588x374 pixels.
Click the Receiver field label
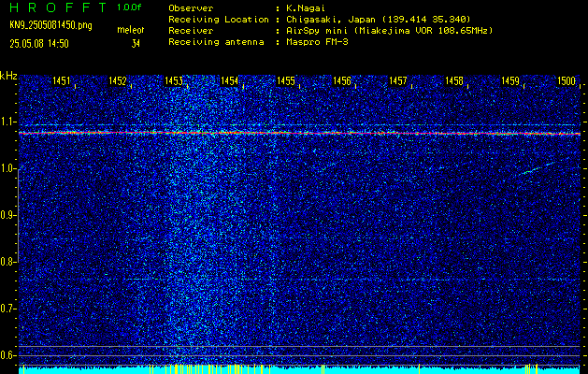pos(191,30)
